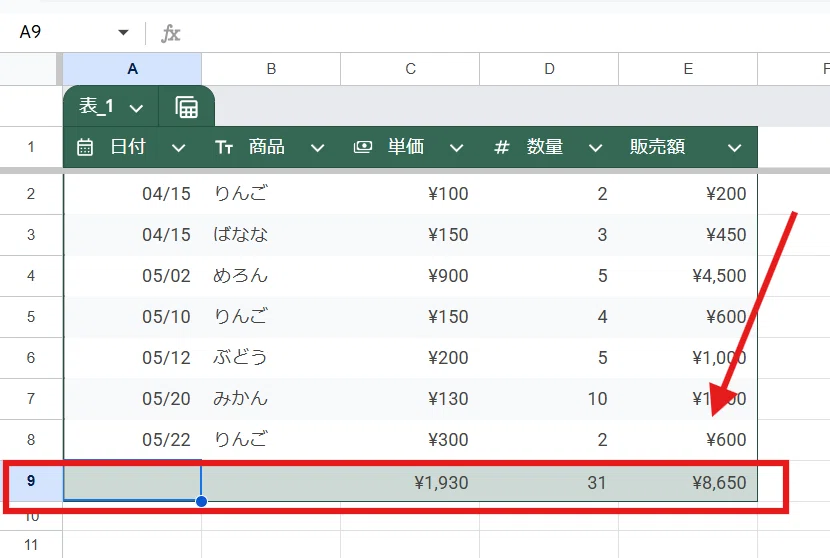Click the selected cell A9
830x558 pixels.
pos(132,482)
